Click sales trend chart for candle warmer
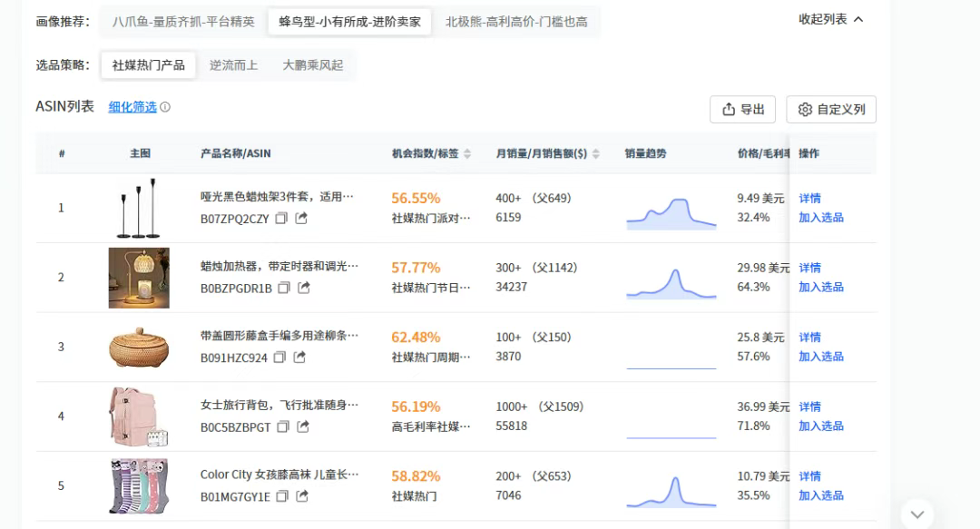Screen dimensions: 980x529 (671, 283)
